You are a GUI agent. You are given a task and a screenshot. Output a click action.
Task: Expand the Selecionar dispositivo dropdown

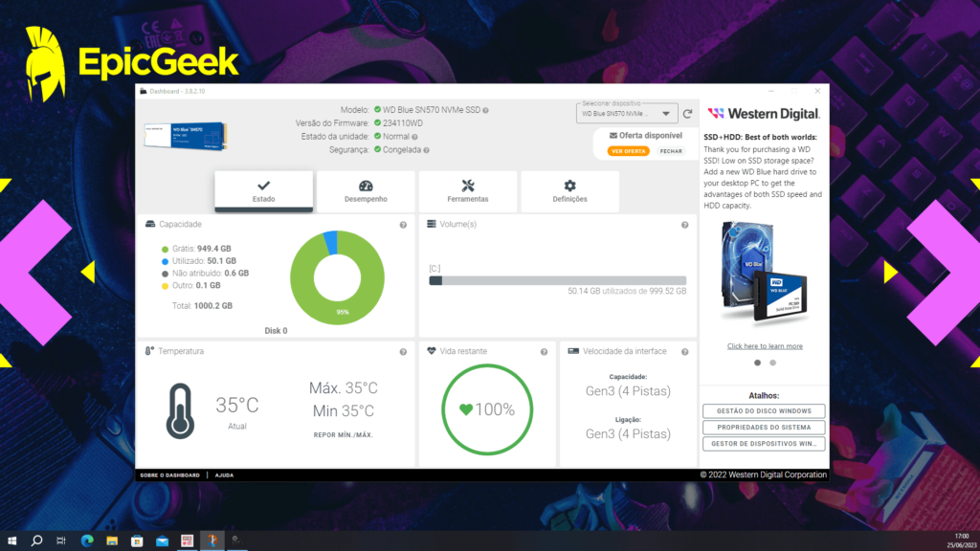(666, 114)
